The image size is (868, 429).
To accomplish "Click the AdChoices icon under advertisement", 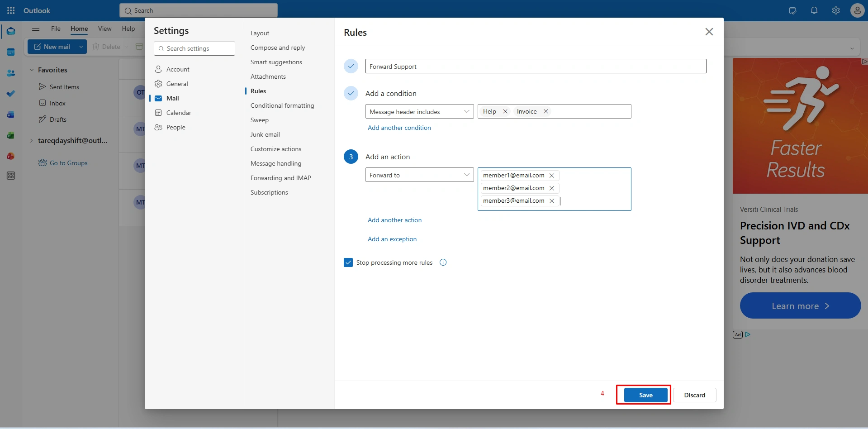I will (748, 334).
